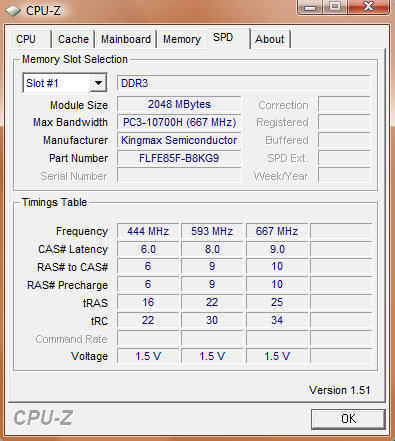Click the CPU-Z title bar icon
395x441 pixels.
click(x=13, y=11)
